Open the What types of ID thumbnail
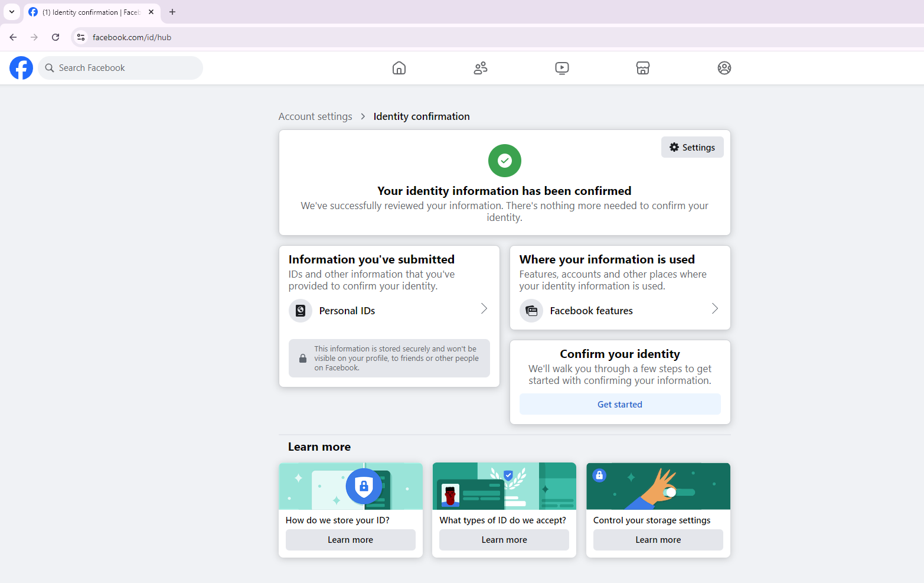 pos(504,486)
